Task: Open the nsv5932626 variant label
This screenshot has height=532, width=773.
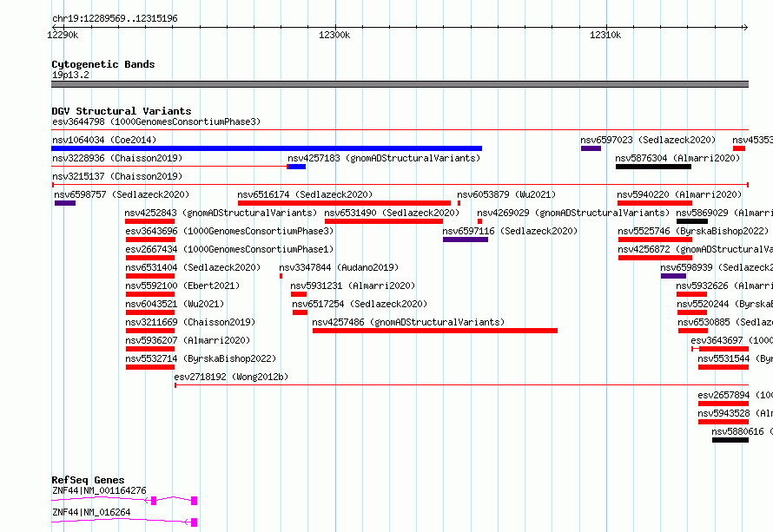Action: [x=724, y=286]
